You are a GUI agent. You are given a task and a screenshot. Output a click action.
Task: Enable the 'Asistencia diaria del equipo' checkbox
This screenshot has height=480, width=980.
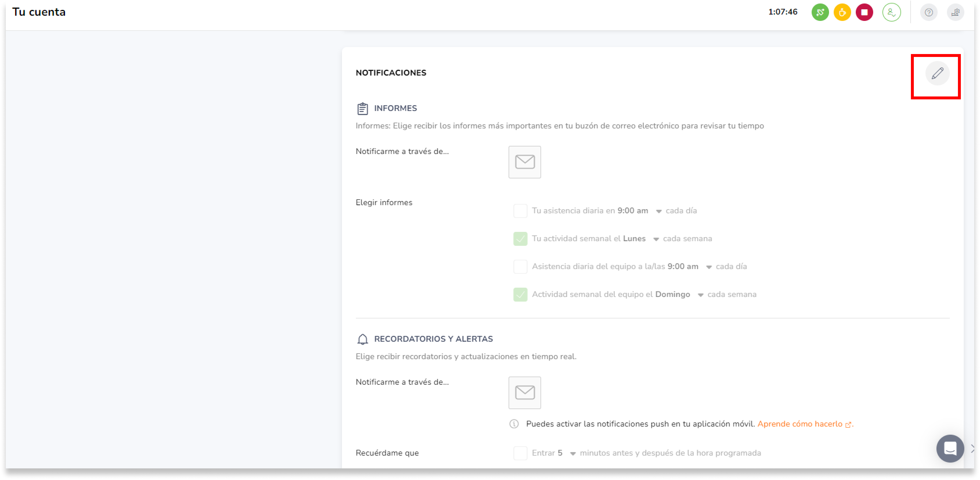tap(520, 266)
